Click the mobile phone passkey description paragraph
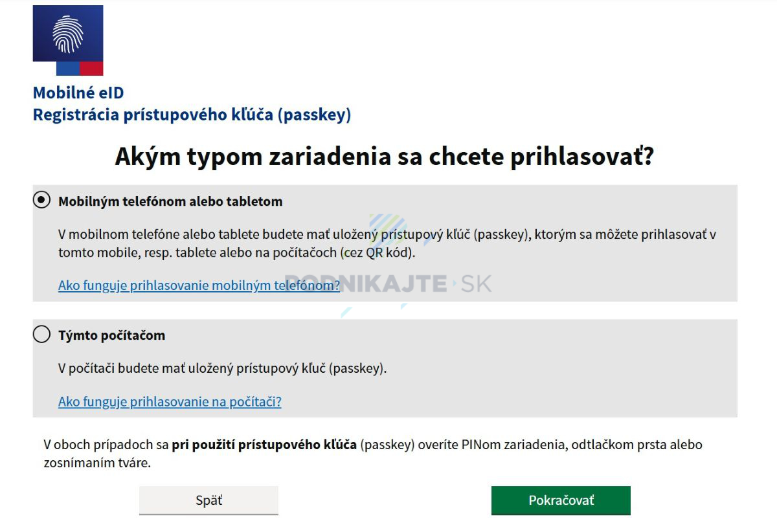Viewport: 777px width, 532px height. pyautogui.click(x=387, y=243)
